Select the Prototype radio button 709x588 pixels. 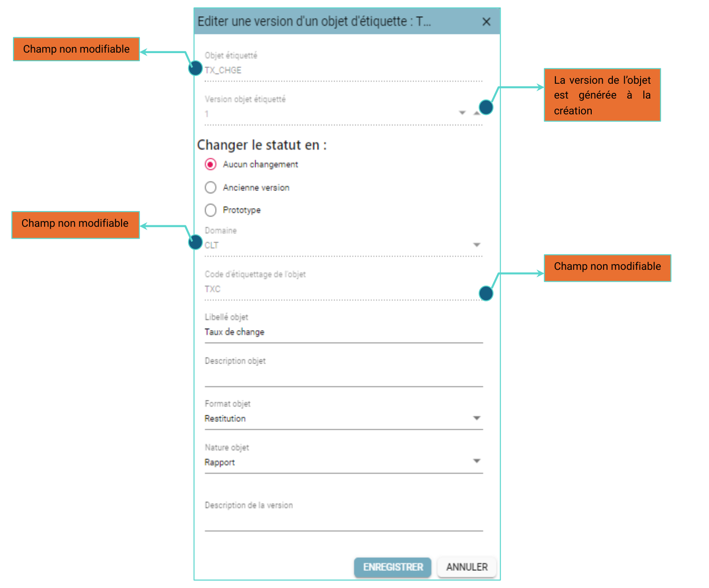(x=211, y=210)
